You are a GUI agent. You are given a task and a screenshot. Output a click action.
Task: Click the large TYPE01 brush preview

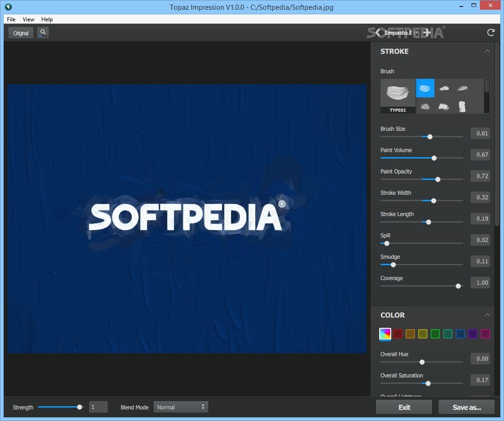click(x=398, y=96)
